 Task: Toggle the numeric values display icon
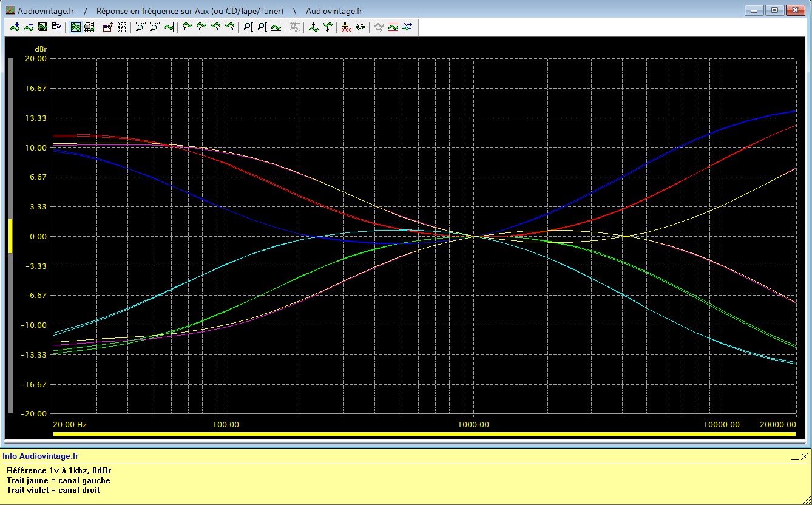click(121, 27)
